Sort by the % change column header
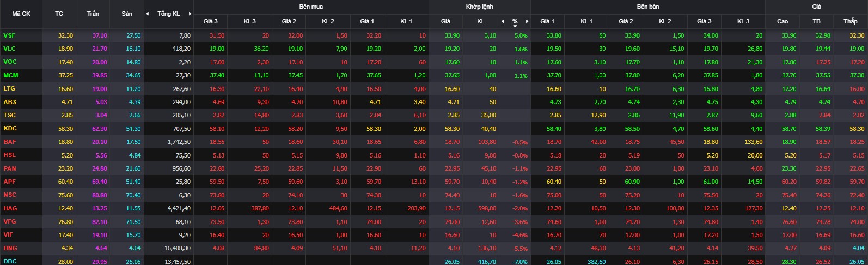868x265 pixels. pos(515,21)
